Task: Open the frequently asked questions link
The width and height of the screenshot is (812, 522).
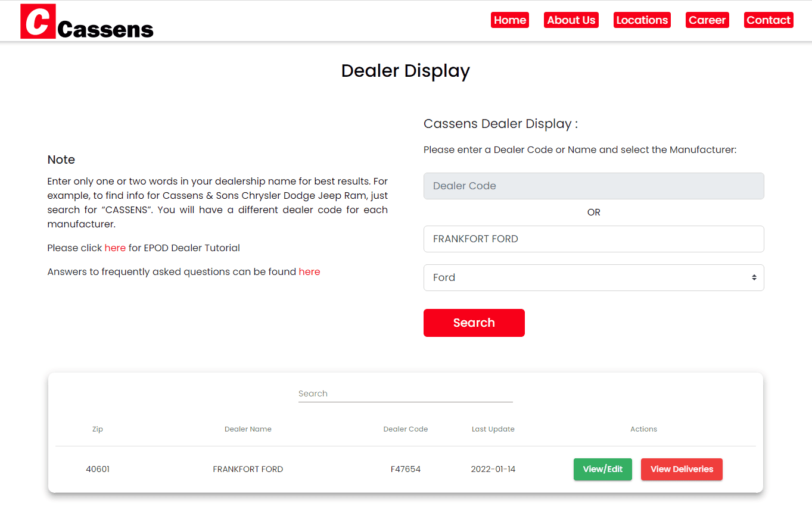Action: point(309,271)
